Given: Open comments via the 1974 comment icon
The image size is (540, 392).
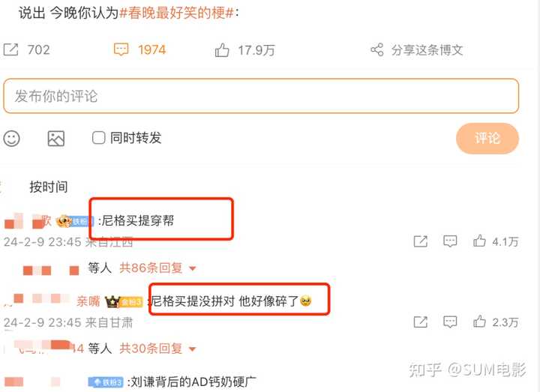Looking at the screenshot, I should [121, 49].
